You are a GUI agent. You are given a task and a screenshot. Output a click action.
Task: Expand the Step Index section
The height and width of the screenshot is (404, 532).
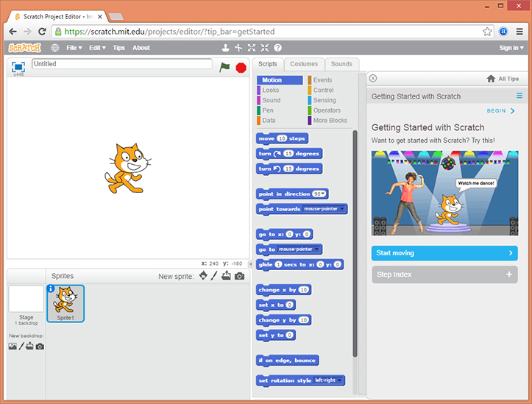point(444,274)
